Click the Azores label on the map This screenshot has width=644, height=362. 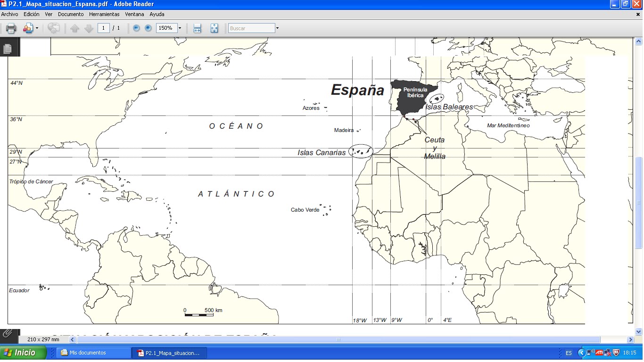point(311,108)
